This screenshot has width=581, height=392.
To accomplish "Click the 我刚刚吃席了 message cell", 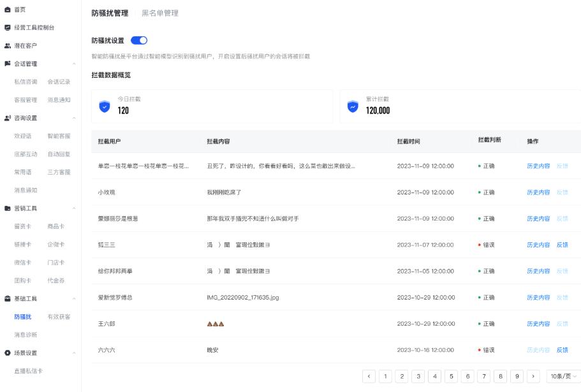I will point(224,192).
